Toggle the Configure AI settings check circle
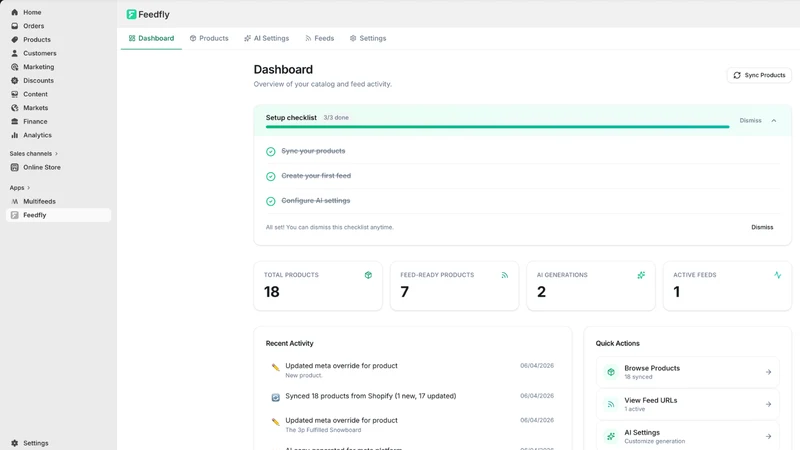Image resolution: width=800 pixels, height=450 pixels. [271, 201]
